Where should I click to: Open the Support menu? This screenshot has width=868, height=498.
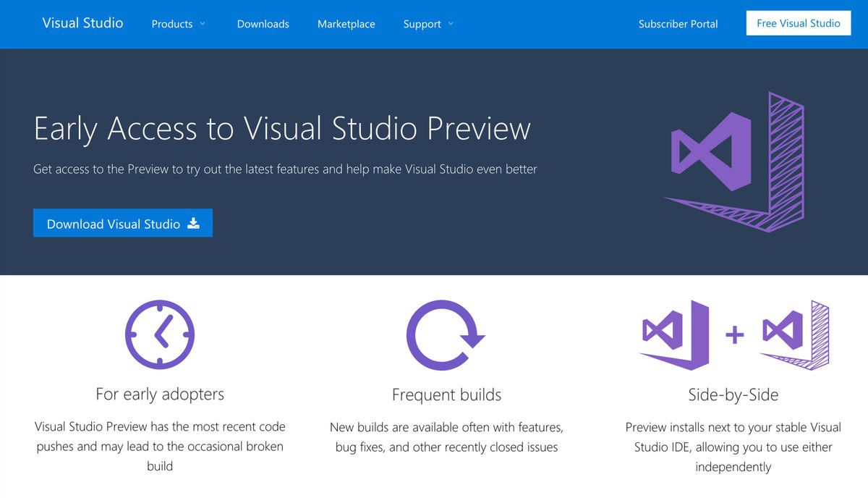[x=422, y=24]
